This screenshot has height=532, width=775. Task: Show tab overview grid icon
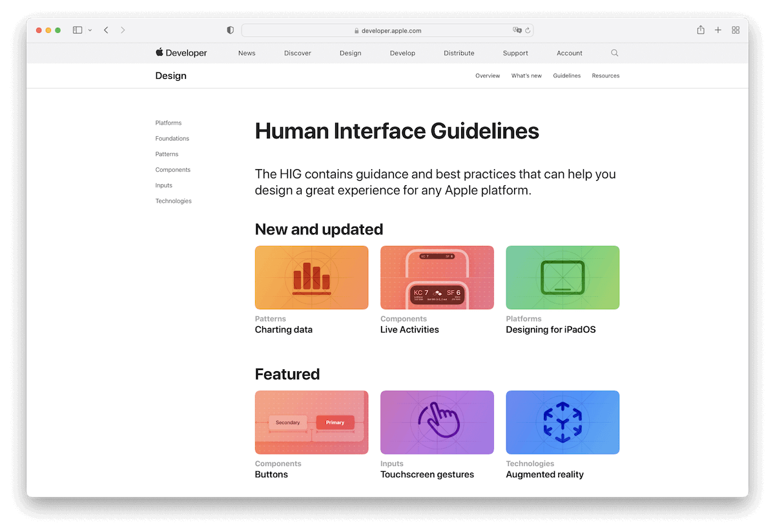[x=736, y=30]
